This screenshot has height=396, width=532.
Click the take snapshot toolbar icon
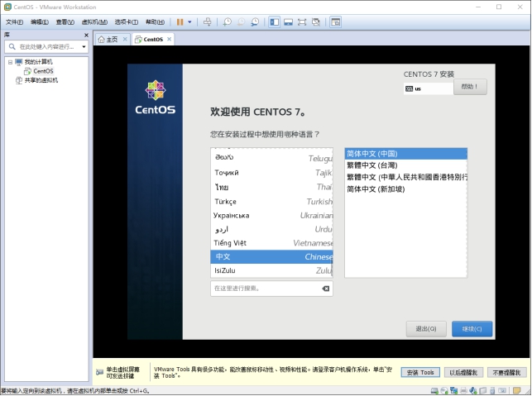(227, 22)
